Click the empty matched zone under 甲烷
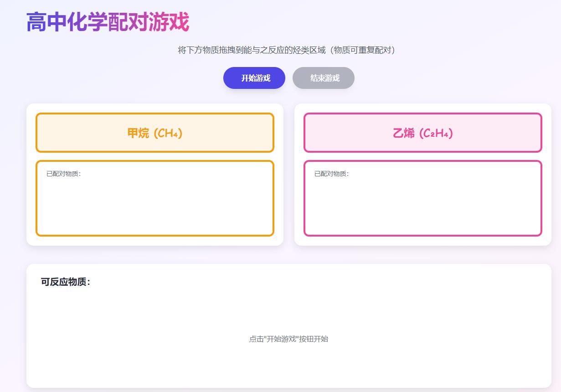Screen dimensions: 561x392 coord(154,205)
